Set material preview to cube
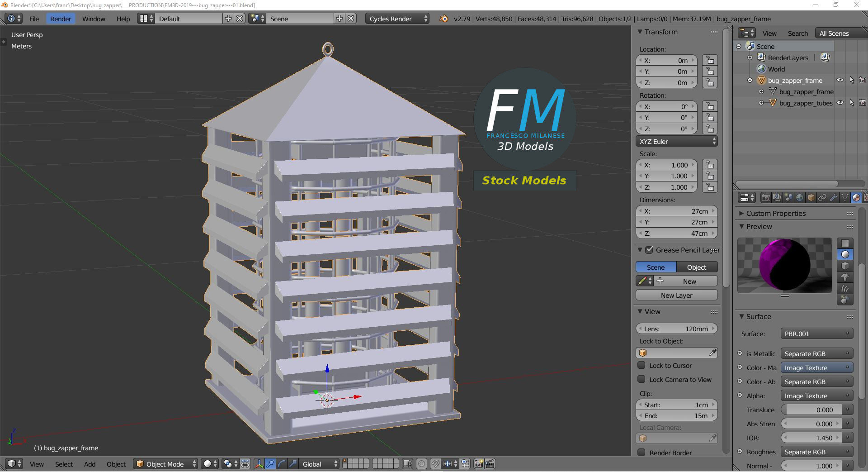 click(x=845, y=266)
